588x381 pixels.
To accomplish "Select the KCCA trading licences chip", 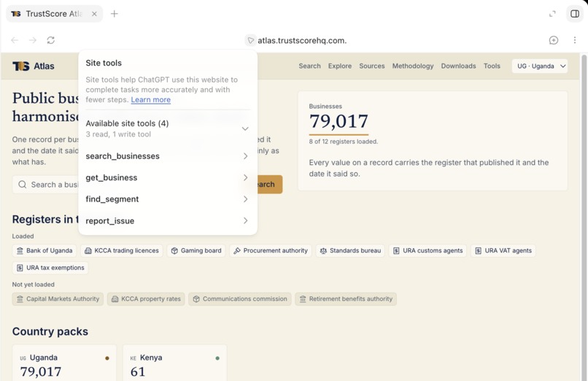I will coord(122,250).
